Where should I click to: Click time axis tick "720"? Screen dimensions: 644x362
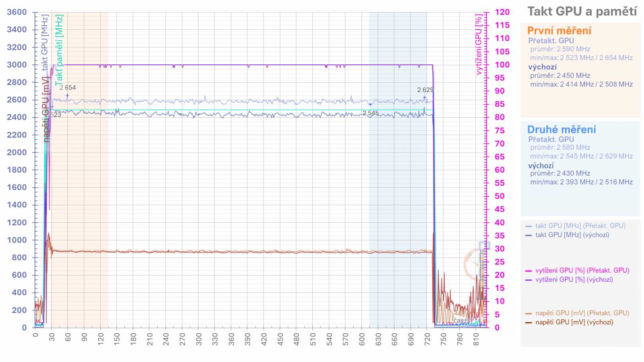pyautogui.click(x=427, y=339)
